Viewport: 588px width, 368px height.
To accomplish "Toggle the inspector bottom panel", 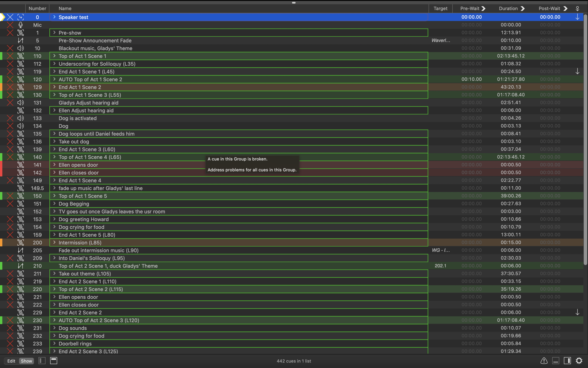I will click(556, 361).
